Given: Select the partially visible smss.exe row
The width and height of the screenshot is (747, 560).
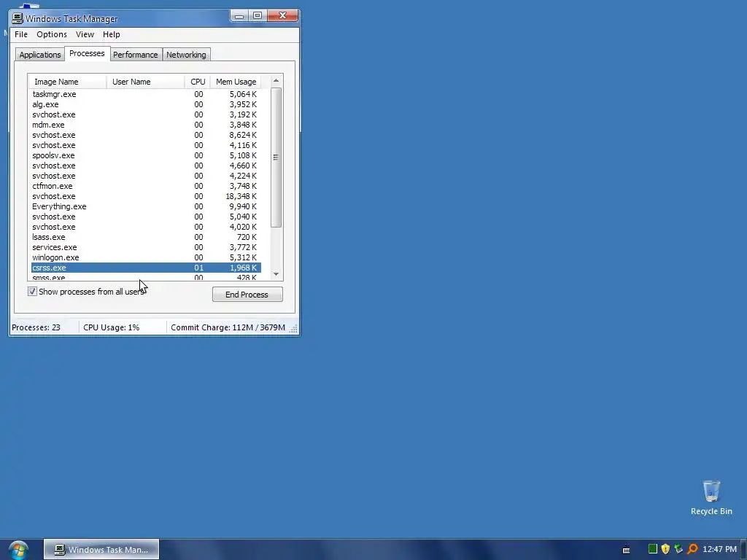Looking at the screenshot, I should pos(146,277).
